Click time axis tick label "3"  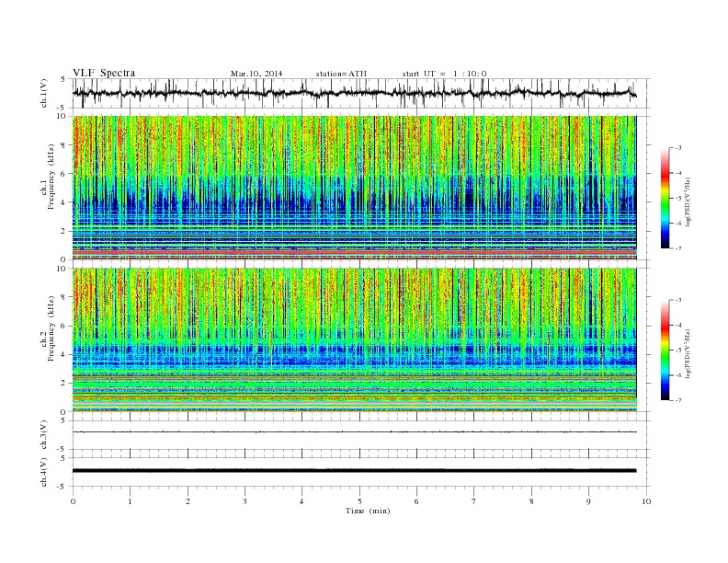pos(245,501)
